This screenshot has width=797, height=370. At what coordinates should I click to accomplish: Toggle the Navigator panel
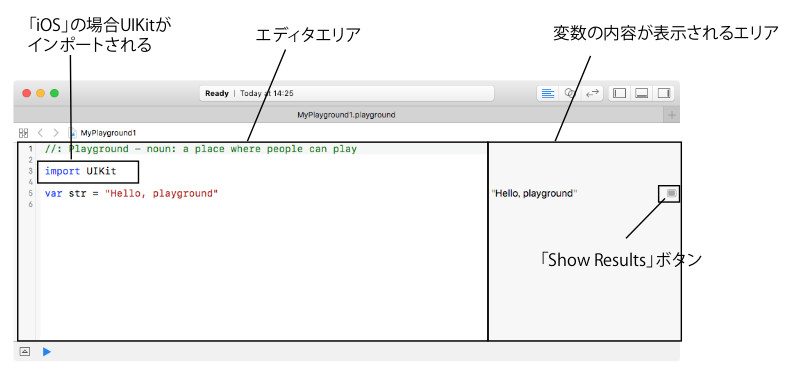pos(620,94)
